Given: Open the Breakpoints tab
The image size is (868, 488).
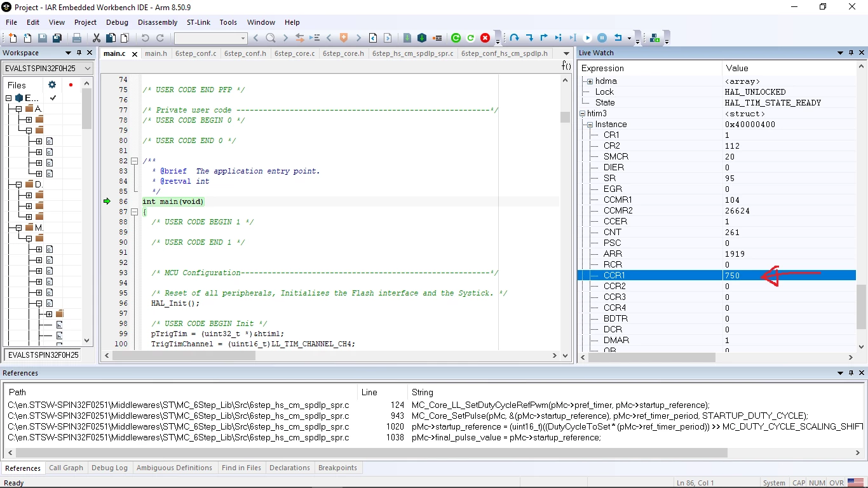Looking at the screenshot, I should 337,468.
